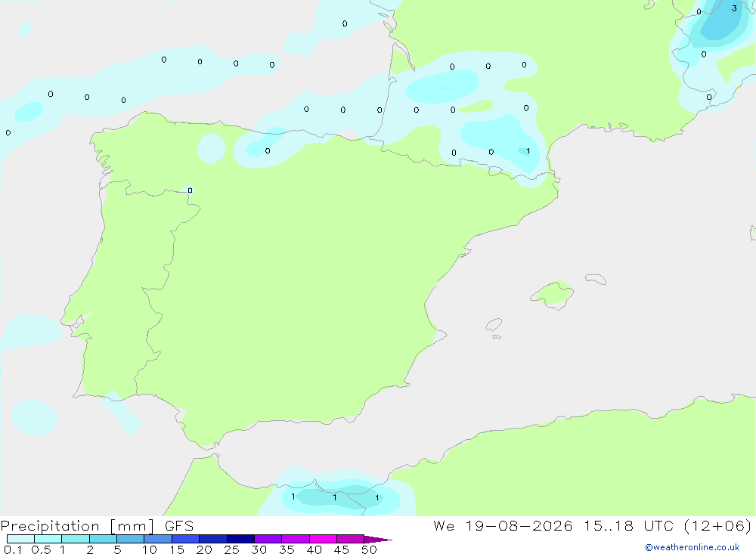The image size is (756, 554).
Task: Select the 2–5 mm legend swatch
Action: click(103, 539)
